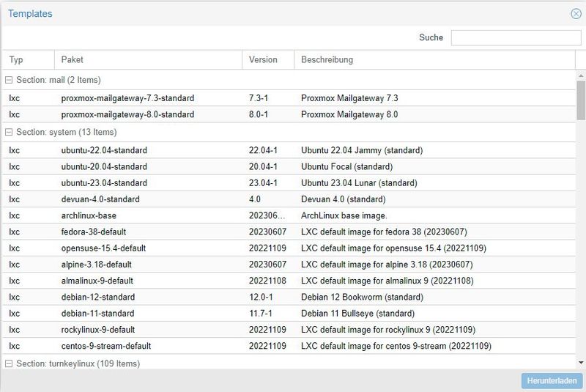This screenshot has width=586, height=392.
Task: Click description LXC default image for alpine 3.18
Action: pyautogui.click(x=387, y=265)
